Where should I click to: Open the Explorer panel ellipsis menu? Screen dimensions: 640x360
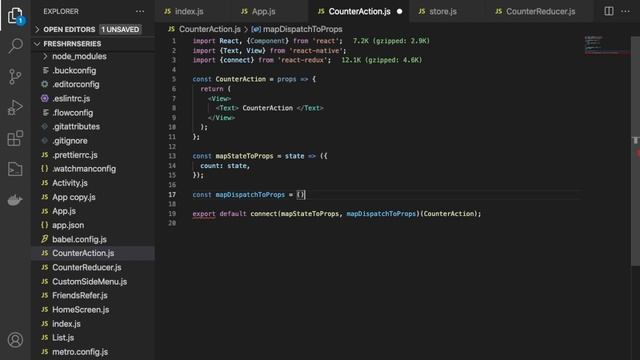(x=140, y=11)
